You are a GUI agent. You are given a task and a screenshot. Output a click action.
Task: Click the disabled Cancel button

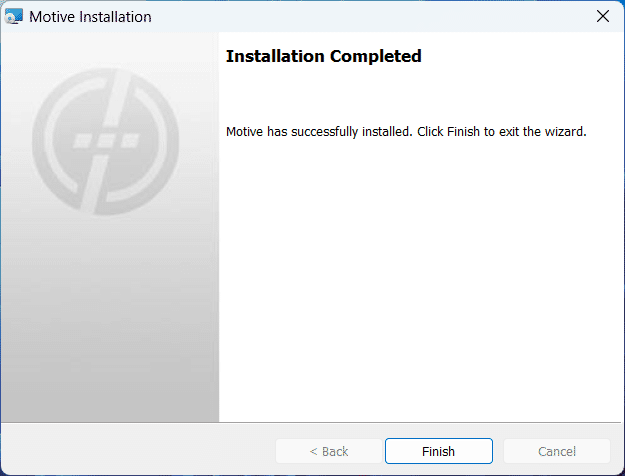coord(556,451)
